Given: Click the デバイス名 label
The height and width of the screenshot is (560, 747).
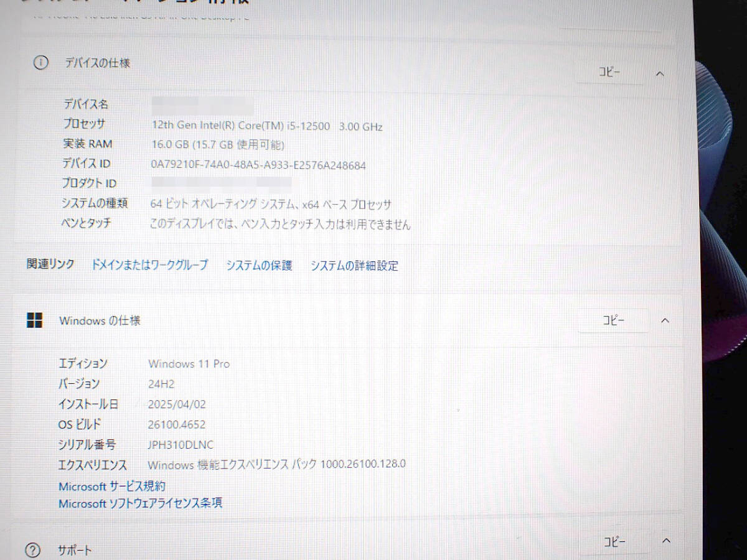Looking at the screenshot, I should pos(85,104).
